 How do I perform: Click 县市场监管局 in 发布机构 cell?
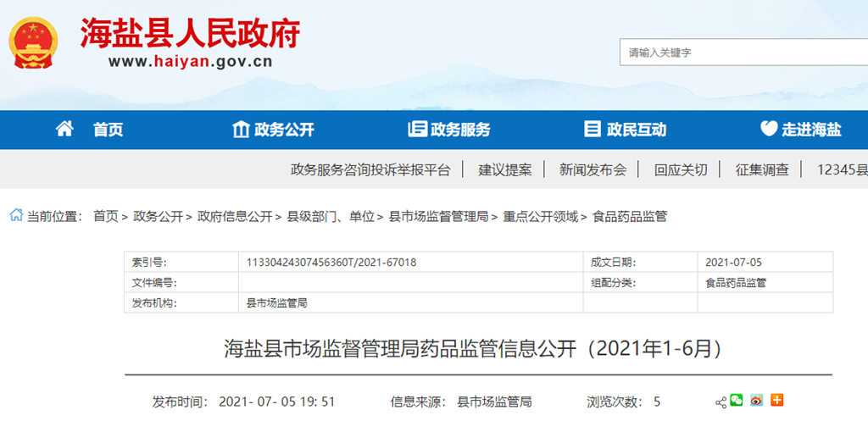point(276,303)
